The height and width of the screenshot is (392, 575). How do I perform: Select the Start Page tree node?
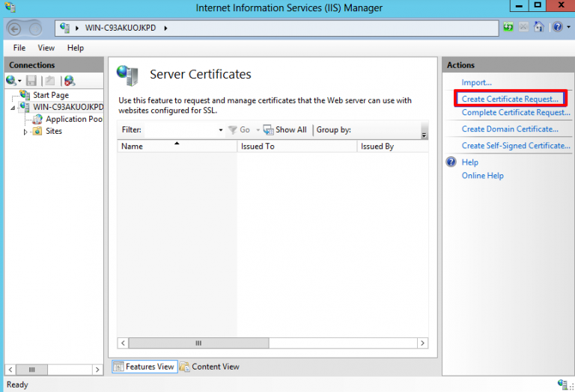coord(51,95)
